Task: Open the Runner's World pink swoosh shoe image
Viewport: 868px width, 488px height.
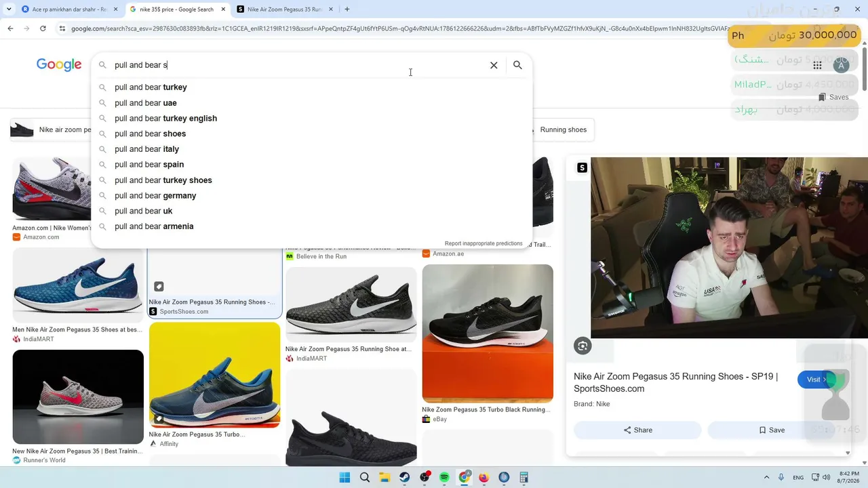Action: 78,396
